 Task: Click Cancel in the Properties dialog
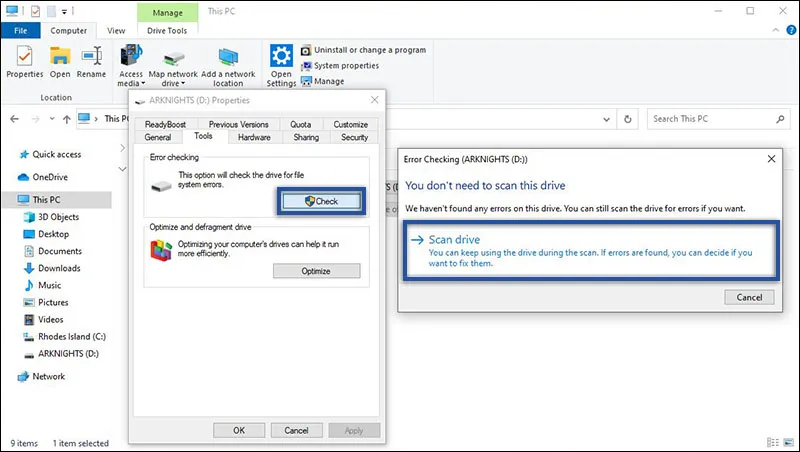(x=296, y=430)
